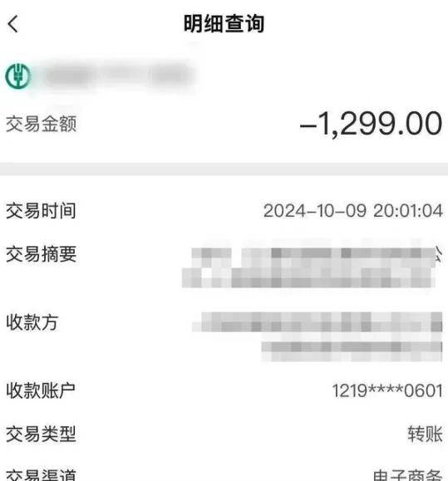Viewport: 448px width, 481px height.
Task: Select the 转账 transaction type value
Action: 425,434
